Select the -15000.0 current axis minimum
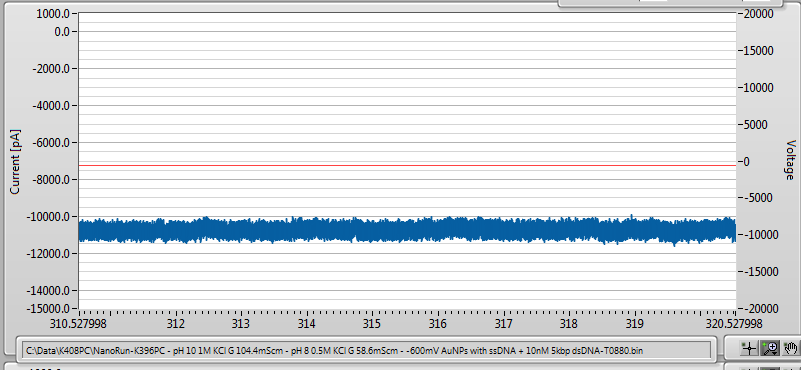The width and height of the screenshot is (801, 370). tap(48, 309)
